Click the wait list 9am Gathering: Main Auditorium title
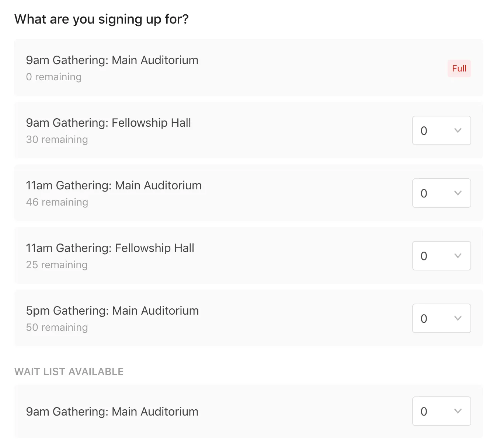Image resolution: width=497 pixels, height=448 pixels. 112,412
